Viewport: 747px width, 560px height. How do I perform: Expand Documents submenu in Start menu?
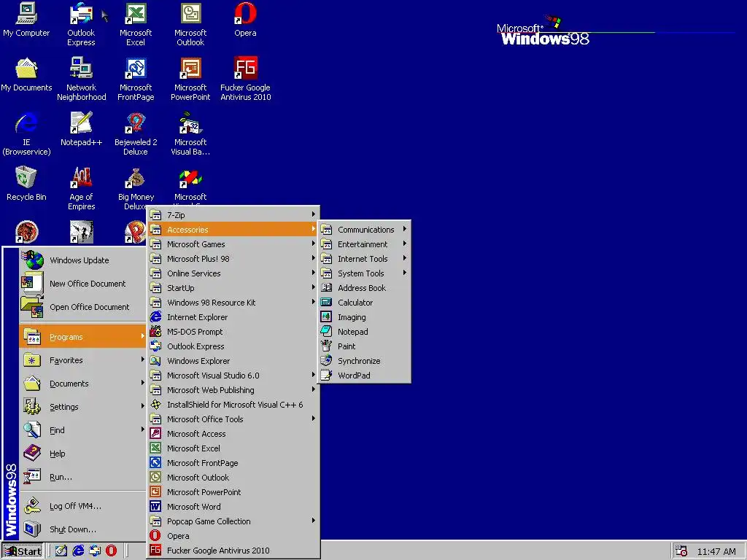click(x=82, y=384)
